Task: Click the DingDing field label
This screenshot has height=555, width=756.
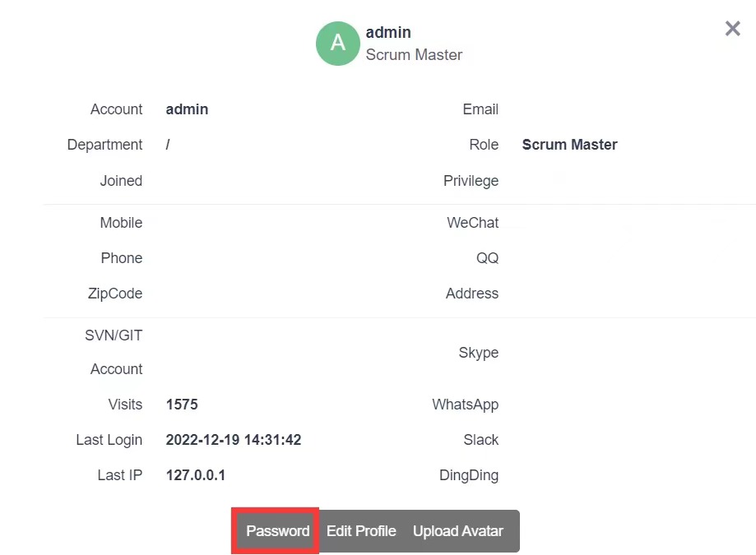Action: point(468,475)
